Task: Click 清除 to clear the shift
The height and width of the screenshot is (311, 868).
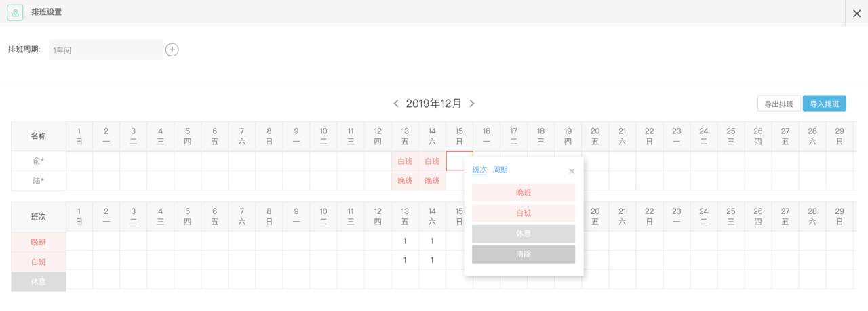Action: coord(524,254)
